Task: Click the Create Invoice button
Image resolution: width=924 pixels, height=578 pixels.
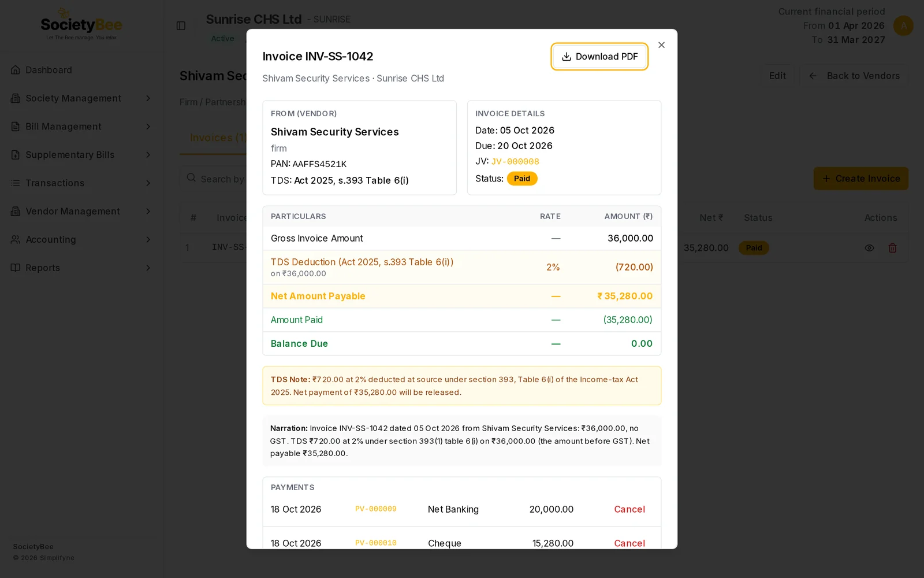Action: 860,179
